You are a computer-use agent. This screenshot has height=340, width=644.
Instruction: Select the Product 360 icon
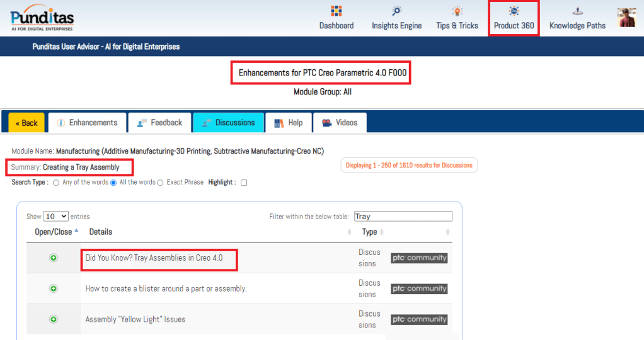(x=514, y=11)
